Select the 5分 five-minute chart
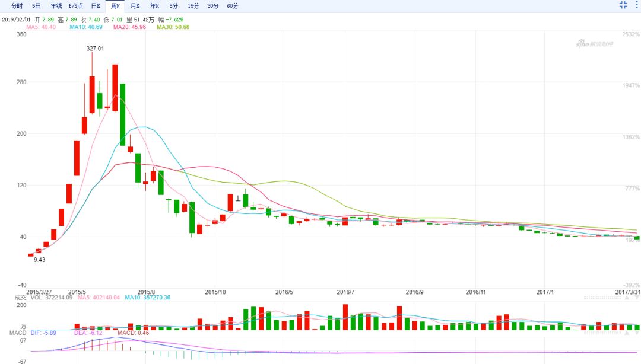641x364 pixels. (173, 6)
